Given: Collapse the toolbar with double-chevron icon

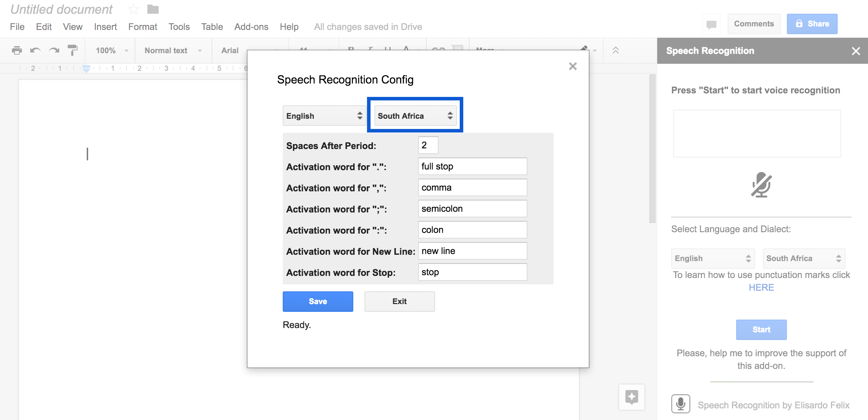Looking at the screenshot, I should pyautogui.click(x=616, y=50).
